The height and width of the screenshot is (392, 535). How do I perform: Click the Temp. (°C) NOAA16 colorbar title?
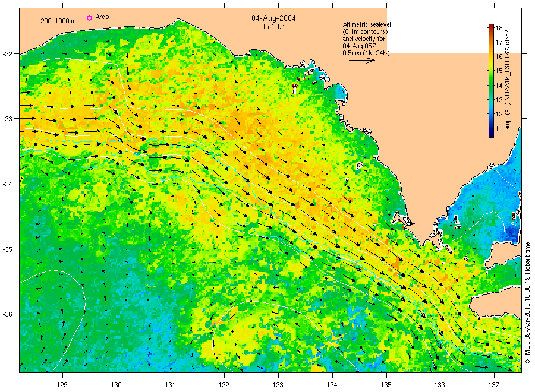[508, 81]
